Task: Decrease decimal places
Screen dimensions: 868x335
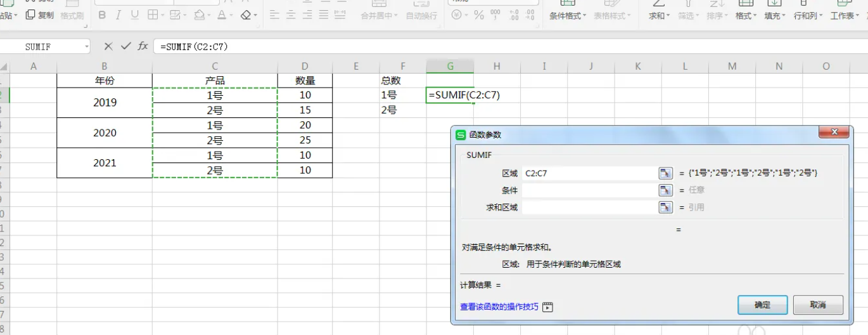Action: point(530,15)
